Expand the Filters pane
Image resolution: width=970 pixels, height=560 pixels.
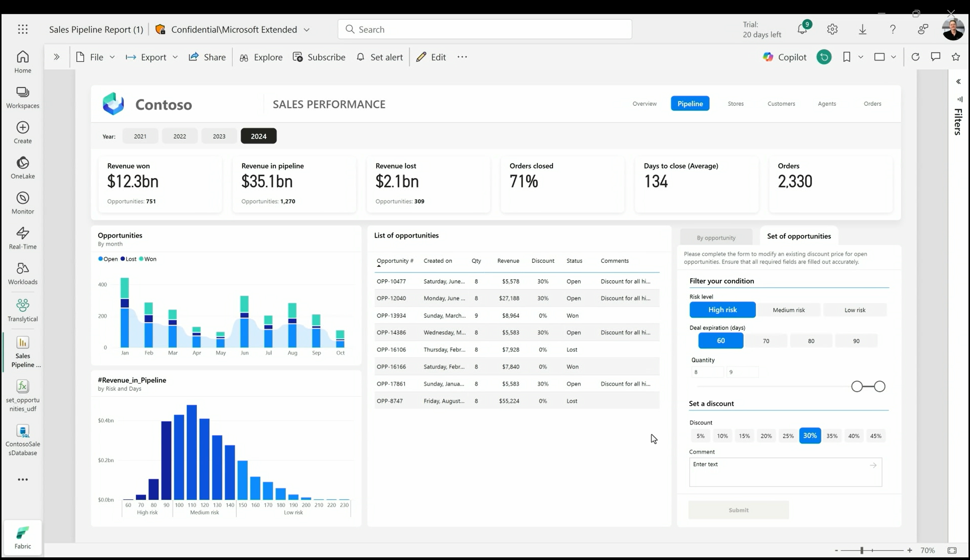958,82
